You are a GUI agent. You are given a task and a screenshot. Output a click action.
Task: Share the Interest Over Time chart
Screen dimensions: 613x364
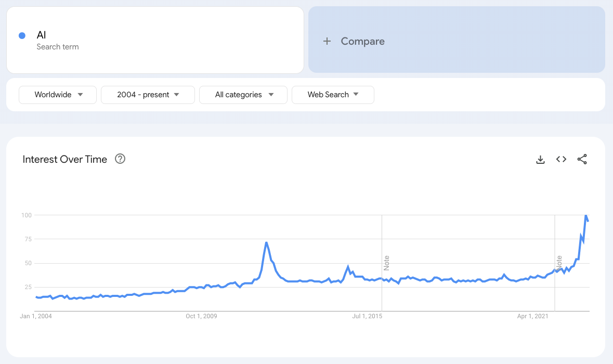point(582,159)
